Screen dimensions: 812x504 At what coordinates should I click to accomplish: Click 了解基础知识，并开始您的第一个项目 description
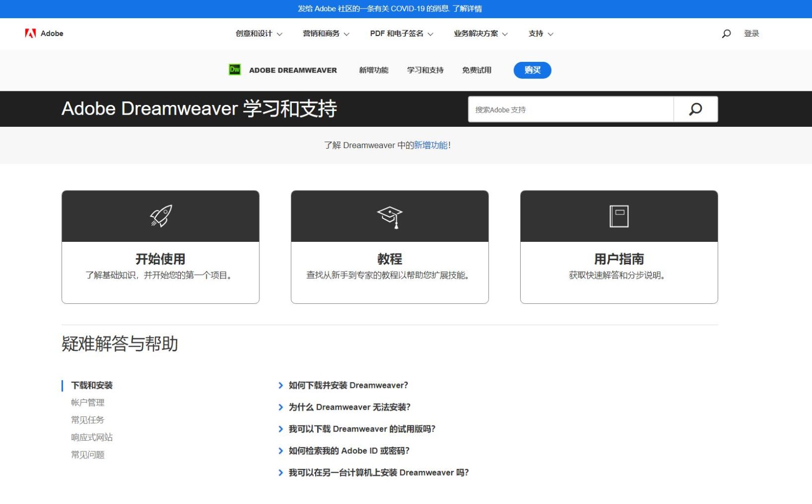(160, 275)
